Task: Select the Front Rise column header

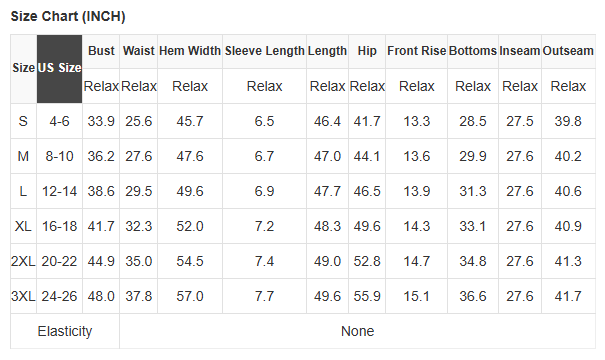Action: (x=417, y=51)
